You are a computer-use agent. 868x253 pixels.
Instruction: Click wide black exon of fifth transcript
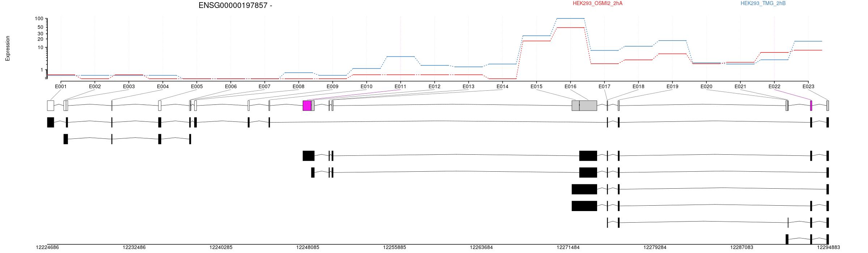[584, 189]
